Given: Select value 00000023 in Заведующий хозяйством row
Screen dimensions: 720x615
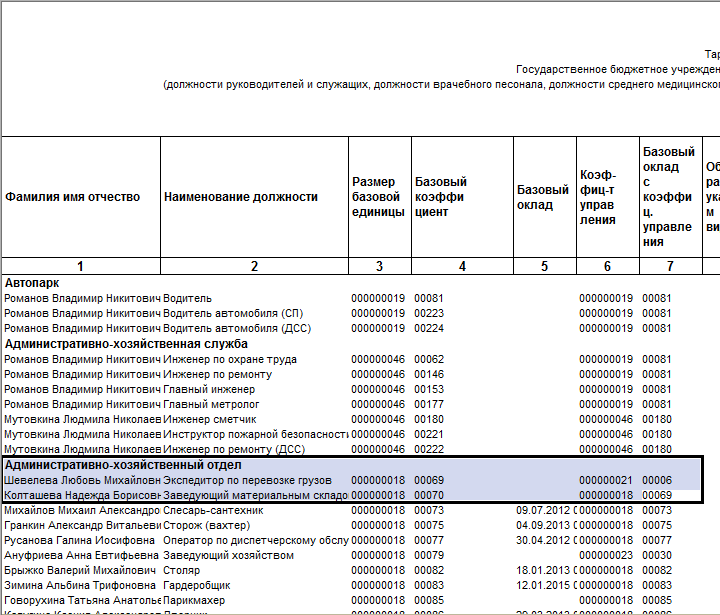Looking at the screenshot, I should [606, 555].
